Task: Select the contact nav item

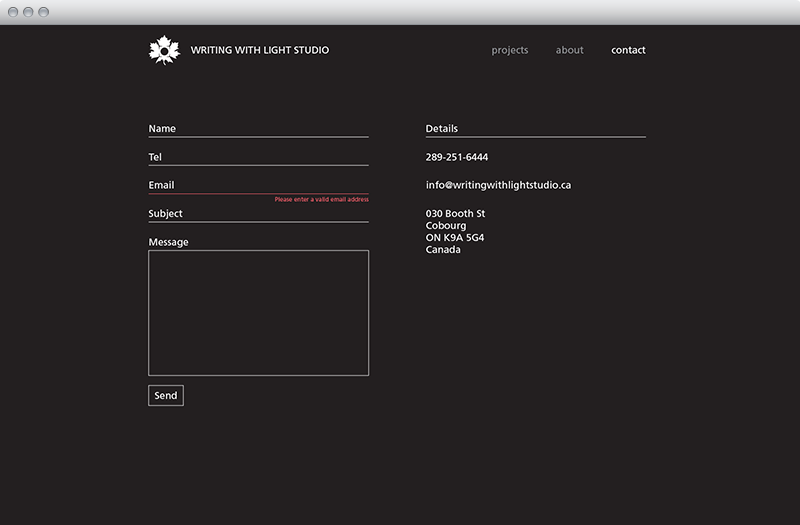Action: coord(628,50)
